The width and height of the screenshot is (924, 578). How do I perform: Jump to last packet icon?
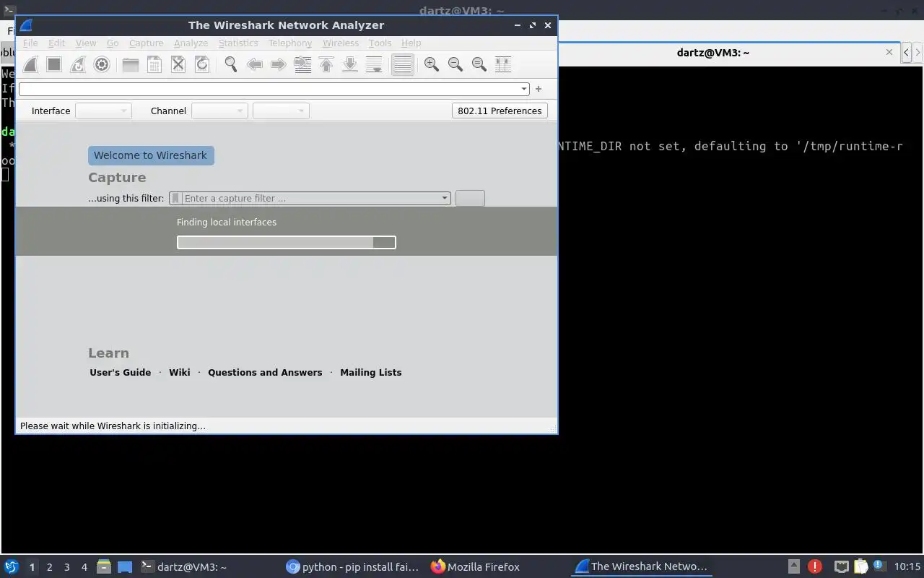click(x=350, y=64)
